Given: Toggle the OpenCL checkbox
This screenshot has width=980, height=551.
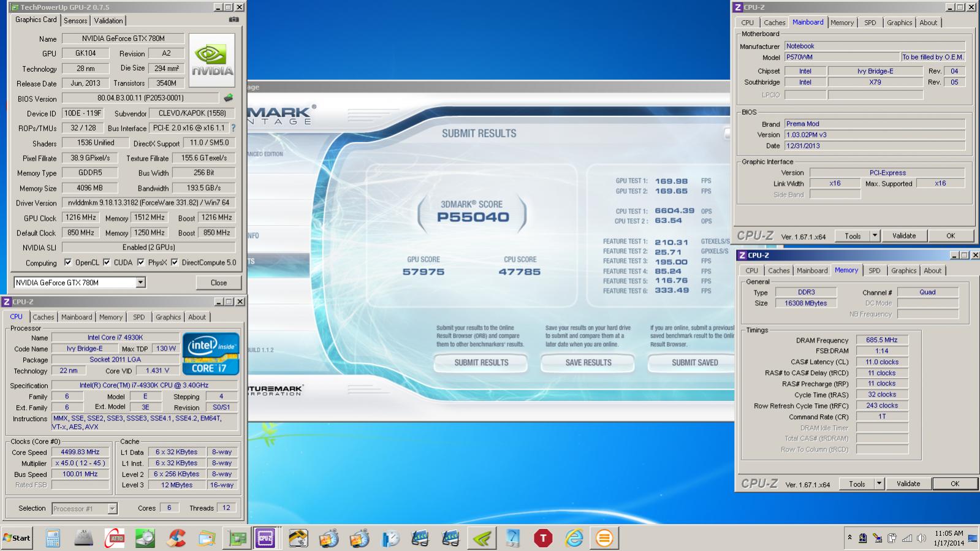Looking at the screenshot, I should 68,262.
